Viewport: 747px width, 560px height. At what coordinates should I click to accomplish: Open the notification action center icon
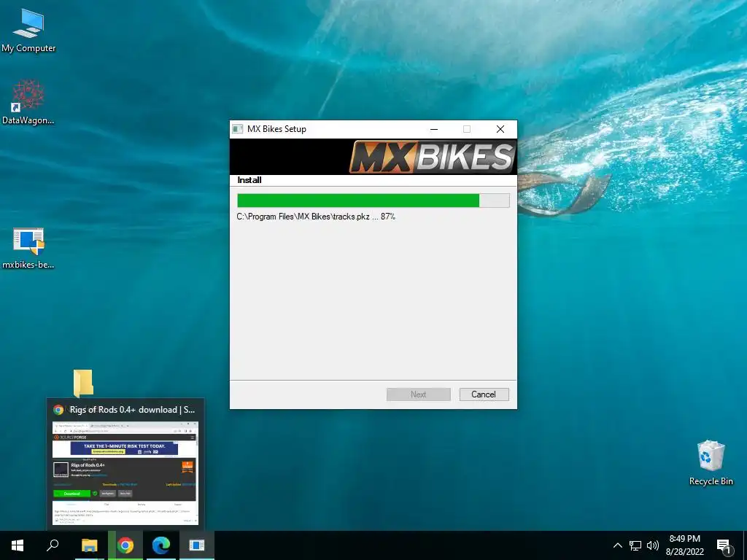point(724,545)
